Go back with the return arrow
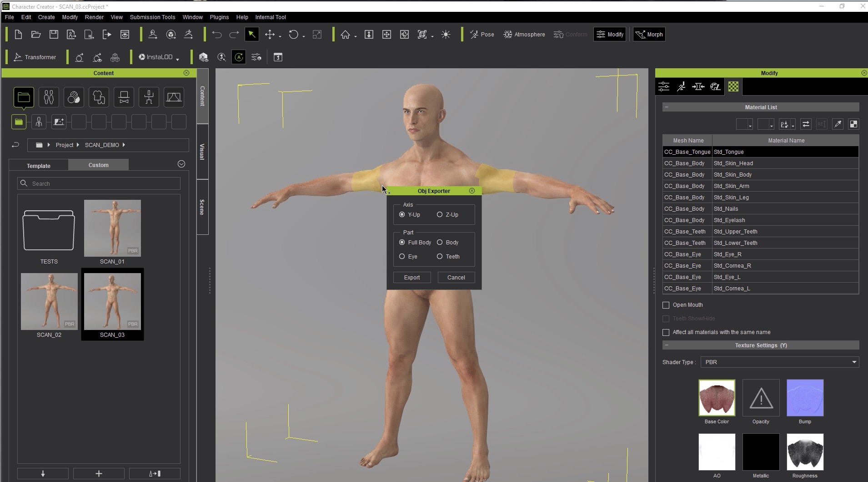This screenshot has height=482, width=868. point(15,145)
